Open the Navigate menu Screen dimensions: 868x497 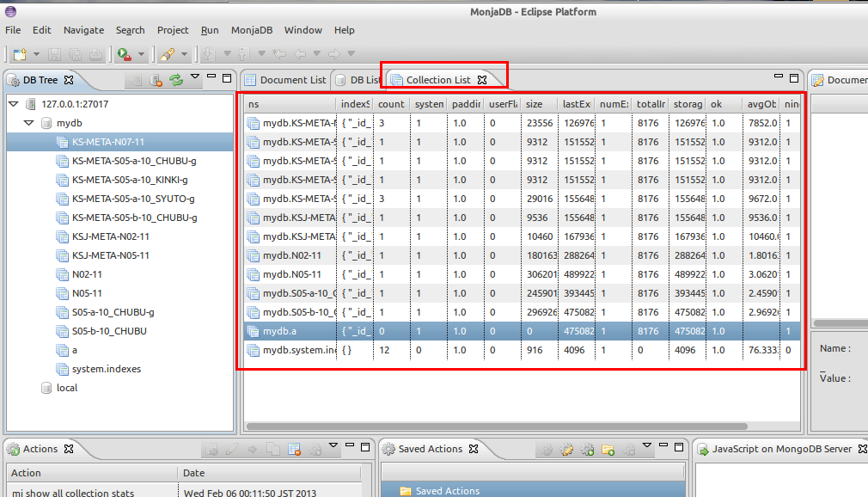tap(83, 30)
